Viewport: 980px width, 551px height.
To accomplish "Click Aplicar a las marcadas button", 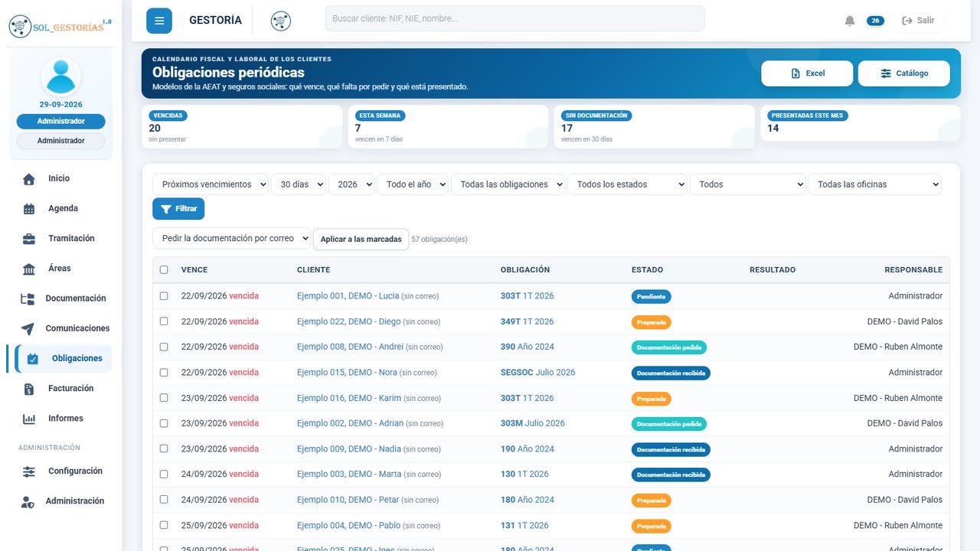I will pyautogui.click(x=361, y=239).
